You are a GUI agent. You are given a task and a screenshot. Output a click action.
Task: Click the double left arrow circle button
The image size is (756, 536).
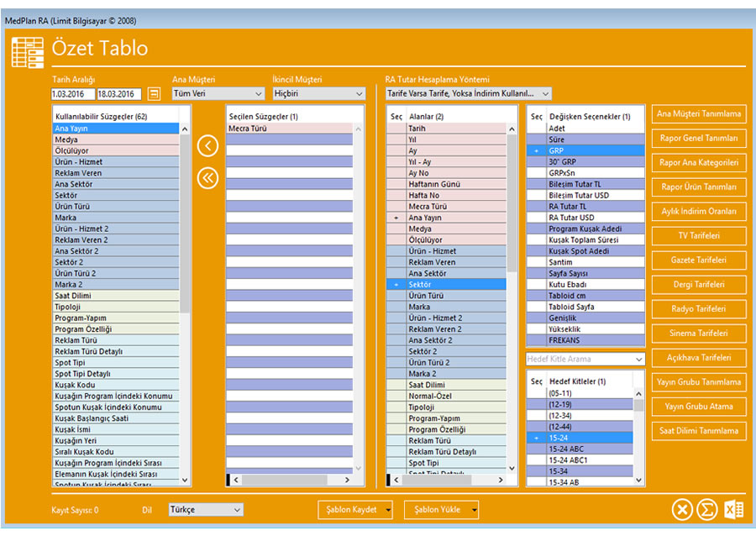click(x=207, y=177)
